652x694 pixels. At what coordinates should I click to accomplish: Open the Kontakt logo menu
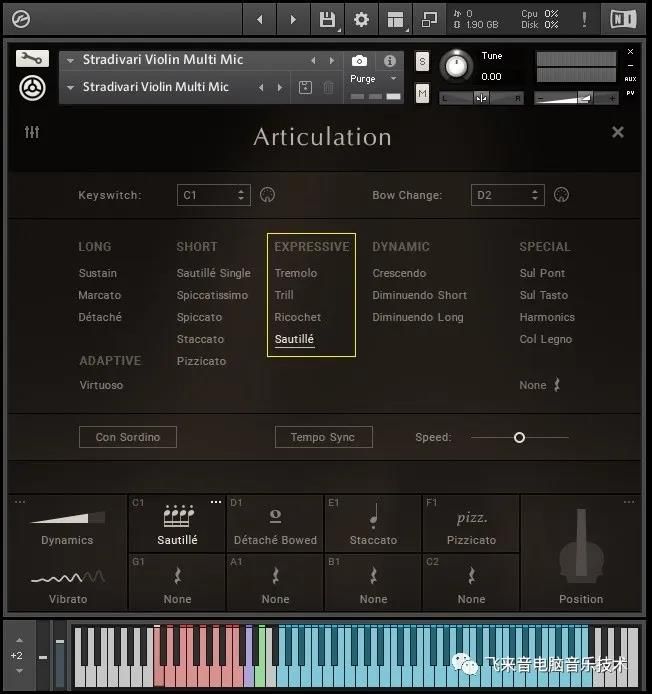pyautogui.click(x=21, y=19)
